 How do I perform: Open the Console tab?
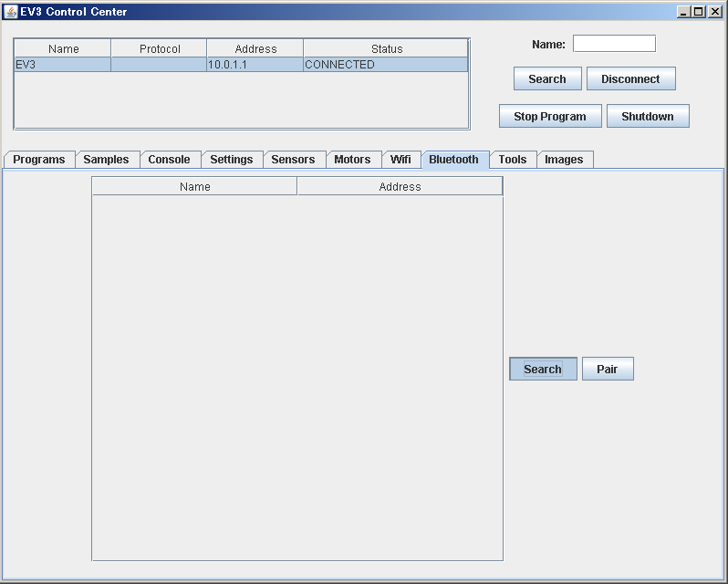169,159
